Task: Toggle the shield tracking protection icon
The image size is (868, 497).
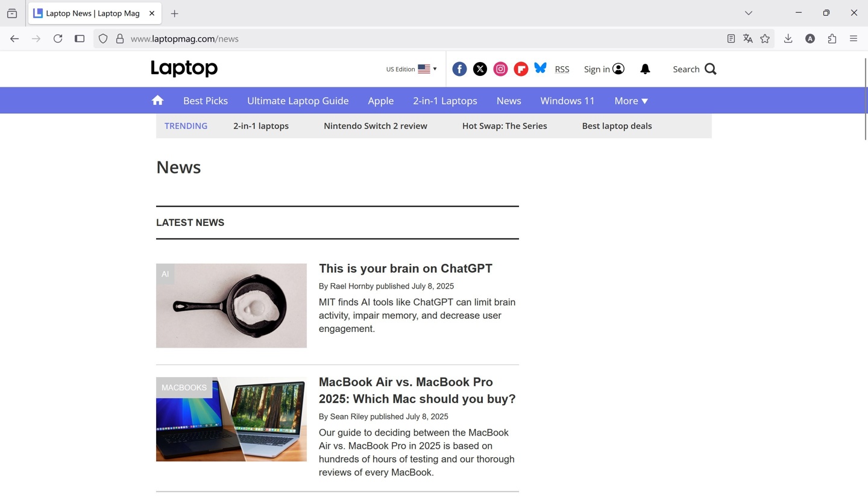Action: pyautogui.click(x=103, y=39)
